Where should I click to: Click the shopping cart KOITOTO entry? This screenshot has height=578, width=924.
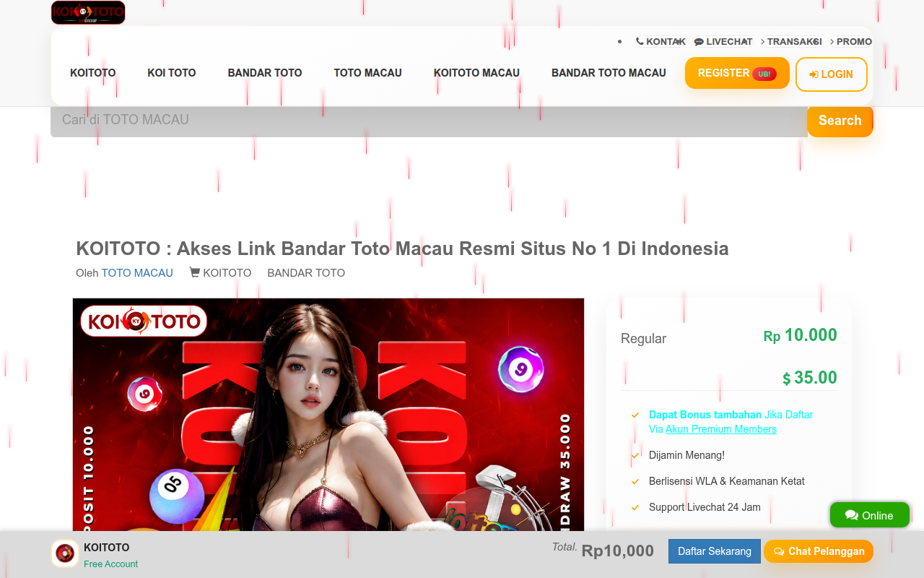(220, 273)
